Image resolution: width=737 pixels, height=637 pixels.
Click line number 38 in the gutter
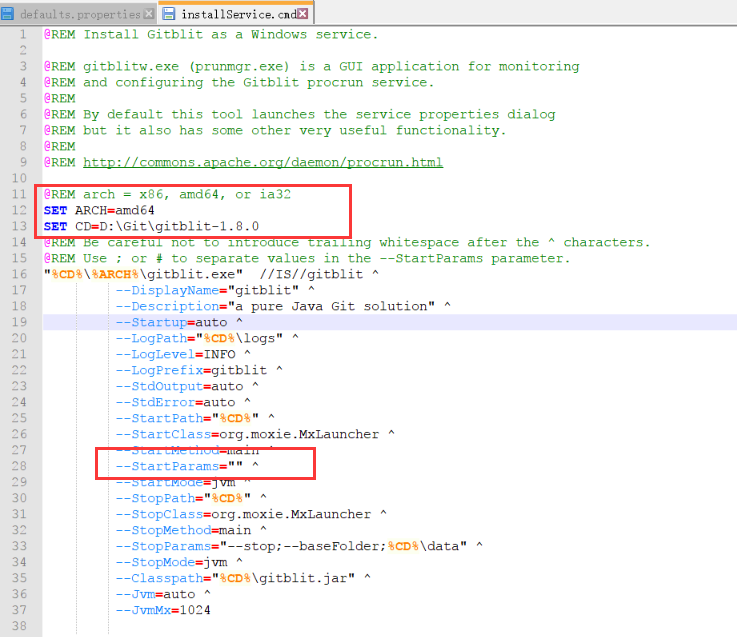pos(19,626)
